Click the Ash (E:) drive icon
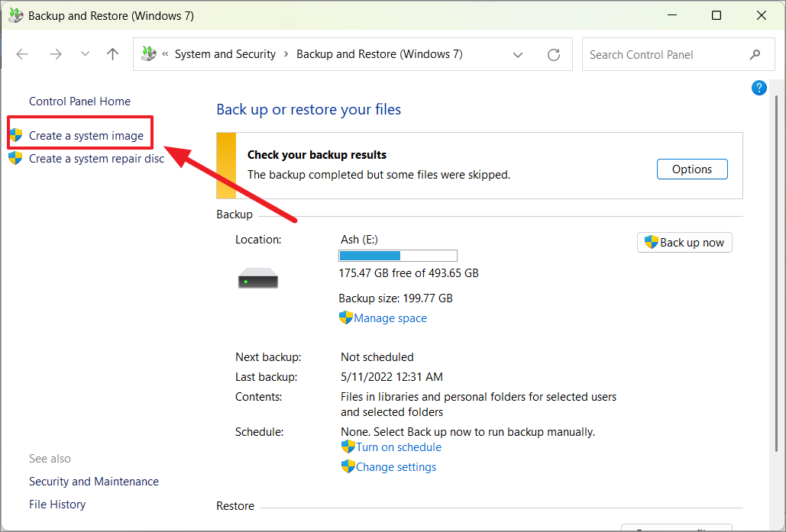This screenshot has height=532, width=786. 257,278
